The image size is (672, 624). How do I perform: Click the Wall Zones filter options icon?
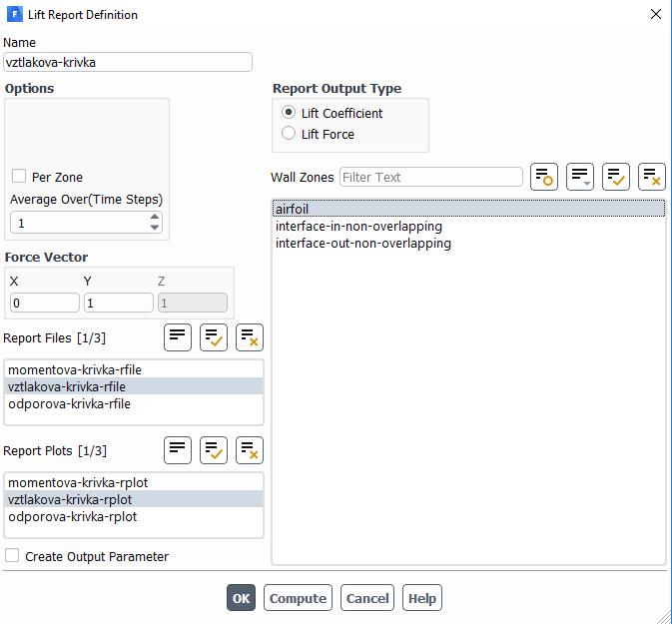[544, 177]
